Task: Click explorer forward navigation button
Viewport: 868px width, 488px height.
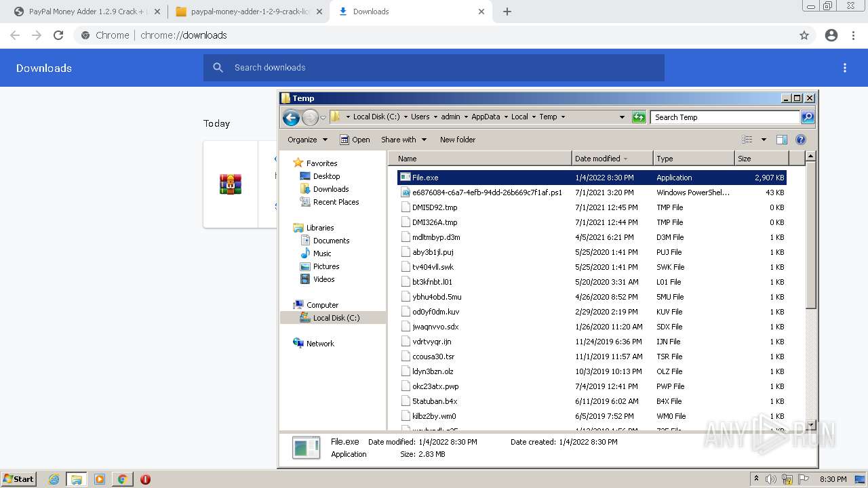Action: click(x=310, y=117)
